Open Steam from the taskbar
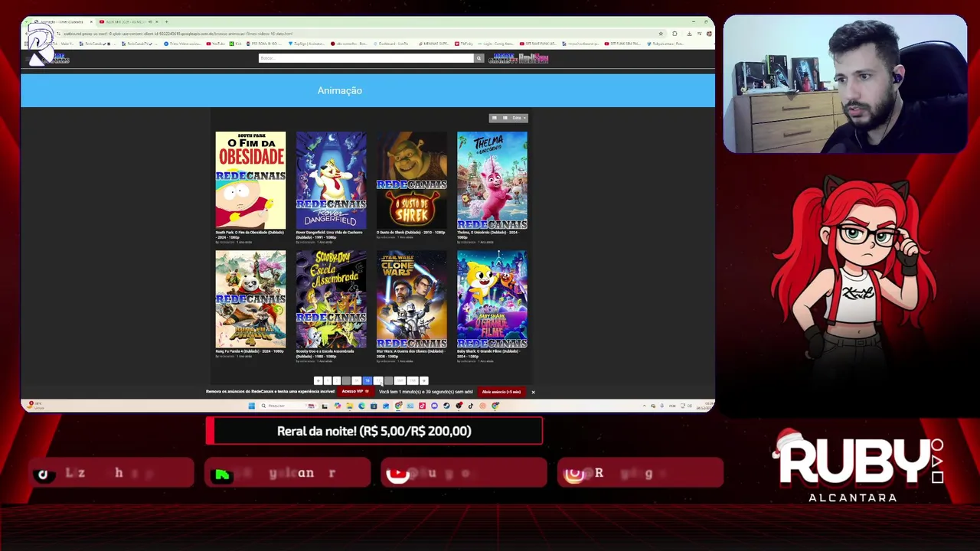The width and height of the screenshot is (980, 551). click(x=446, y=406)
